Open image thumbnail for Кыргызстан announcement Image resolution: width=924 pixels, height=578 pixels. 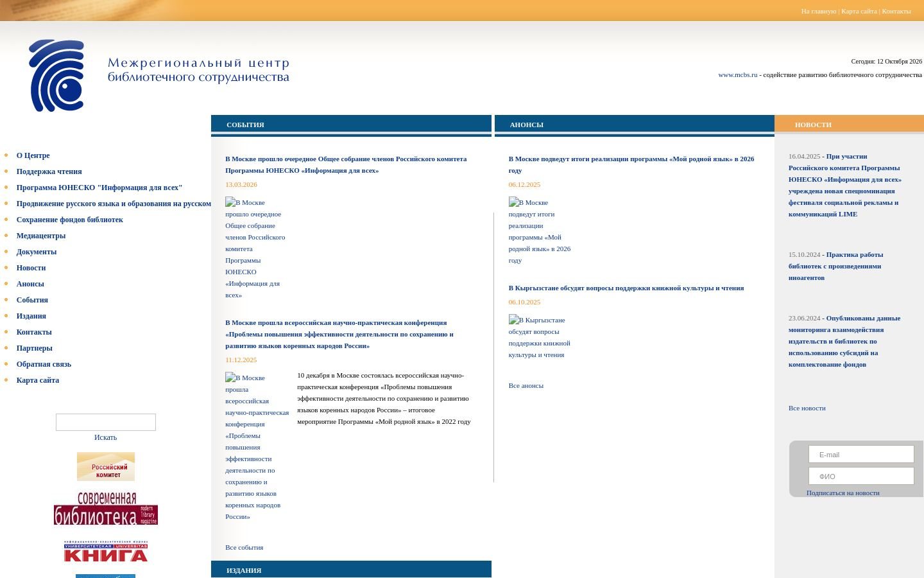[540, 337]
